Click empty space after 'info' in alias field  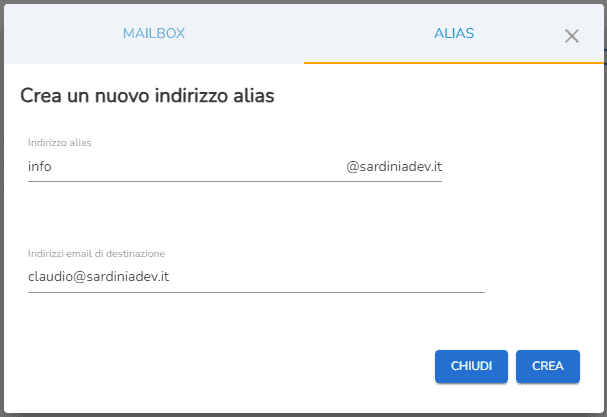click(200, 167)
